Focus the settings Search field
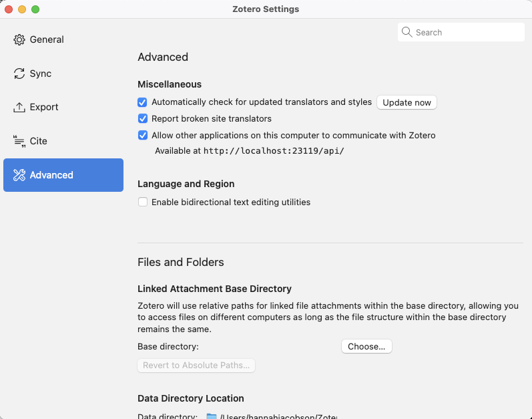The image size is (532, 419). pyautogui.click(x=461, y=32)
